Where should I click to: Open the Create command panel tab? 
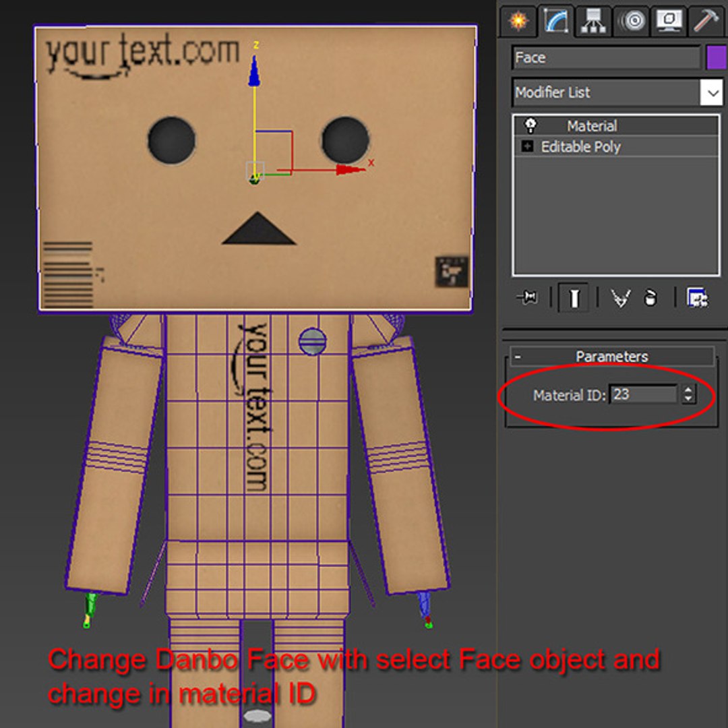click(518, 21)
